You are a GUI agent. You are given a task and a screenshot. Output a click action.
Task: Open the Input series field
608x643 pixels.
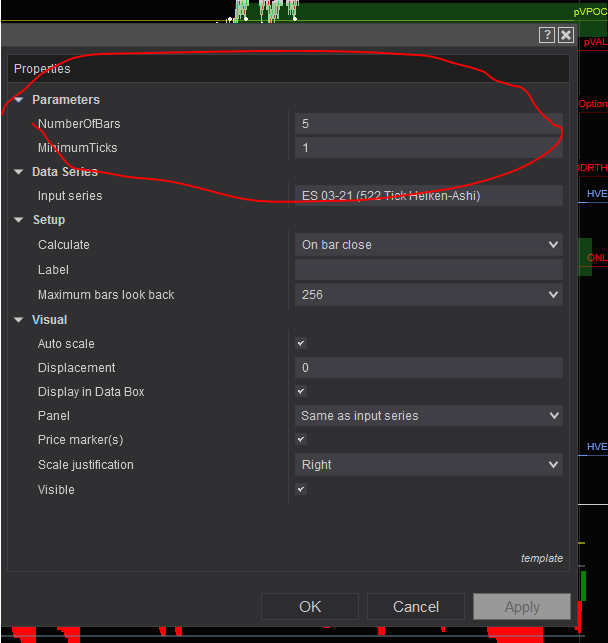428,196
